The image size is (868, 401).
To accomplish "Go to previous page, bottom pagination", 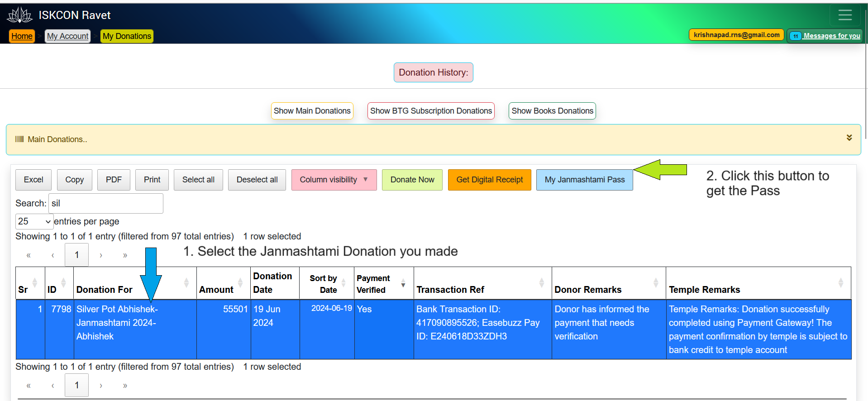I will pos(53,386).
